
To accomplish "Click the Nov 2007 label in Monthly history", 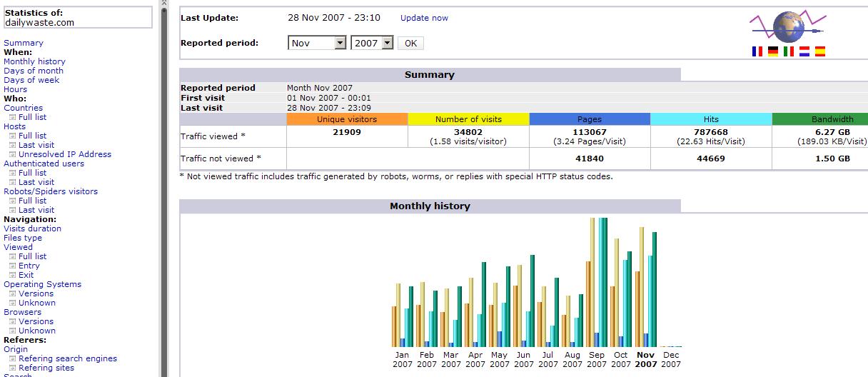I will click(x=645, y=359).
